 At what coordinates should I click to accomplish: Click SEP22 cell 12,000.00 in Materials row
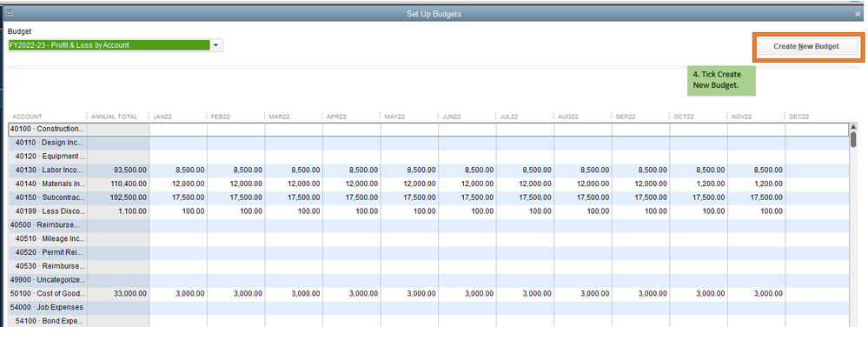click(641, 184)
